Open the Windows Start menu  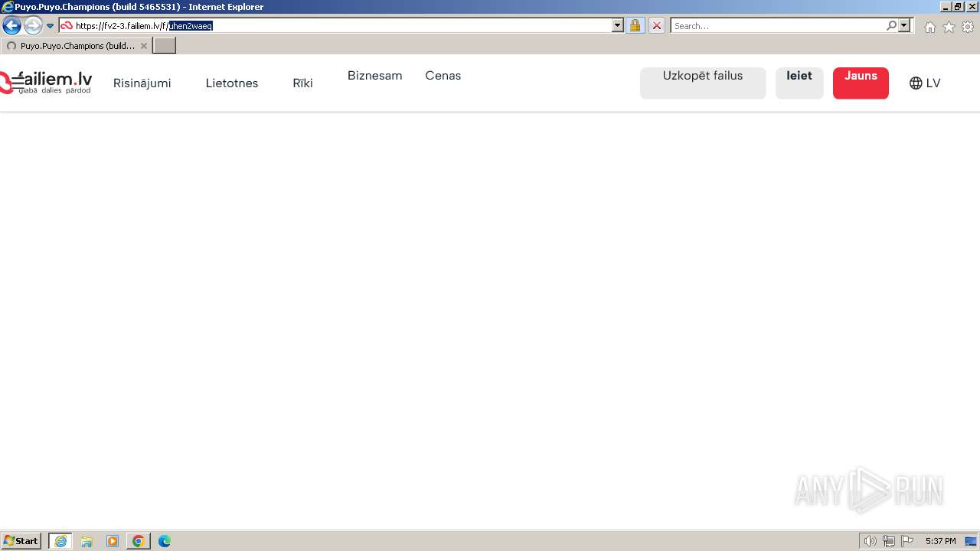[x=21, y=541]
